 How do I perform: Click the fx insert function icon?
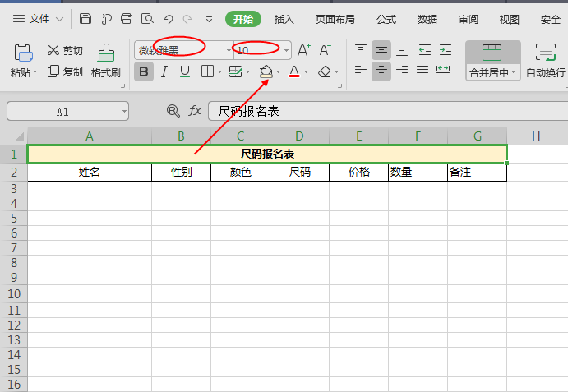point(195,110)
